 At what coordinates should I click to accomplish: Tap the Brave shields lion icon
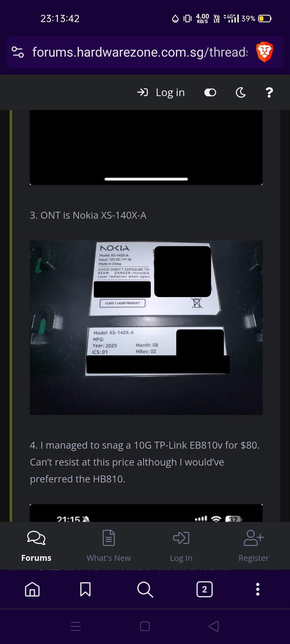coord(265,52)
